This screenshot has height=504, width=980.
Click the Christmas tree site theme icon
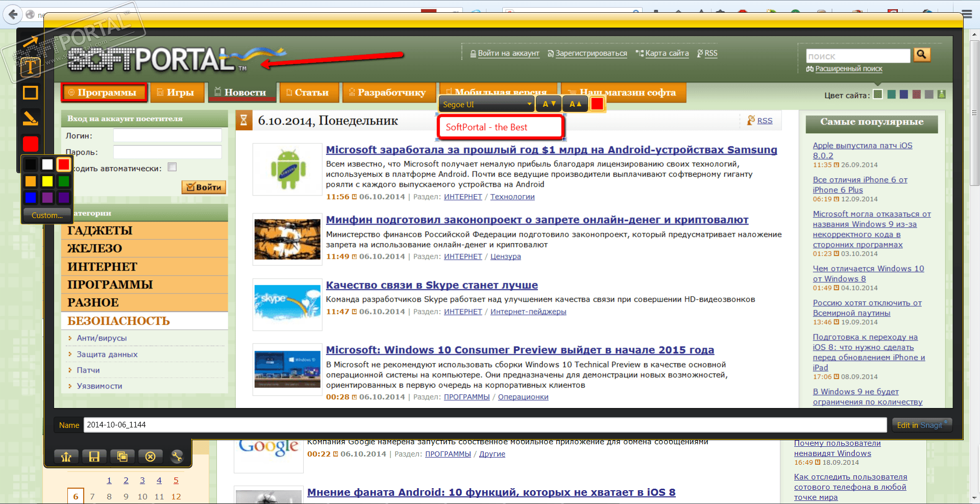(x=942, y=94)
